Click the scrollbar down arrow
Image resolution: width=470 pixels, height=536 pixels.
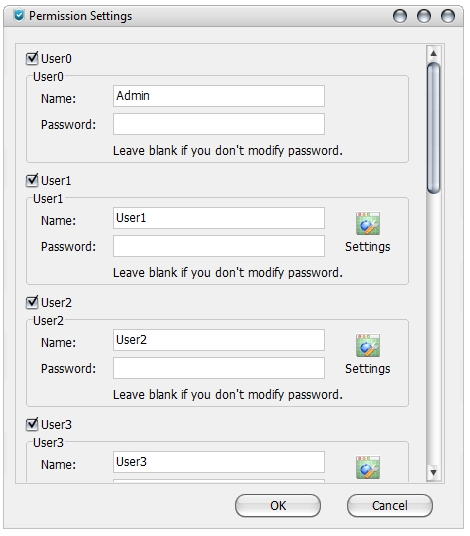click(433, 473)
